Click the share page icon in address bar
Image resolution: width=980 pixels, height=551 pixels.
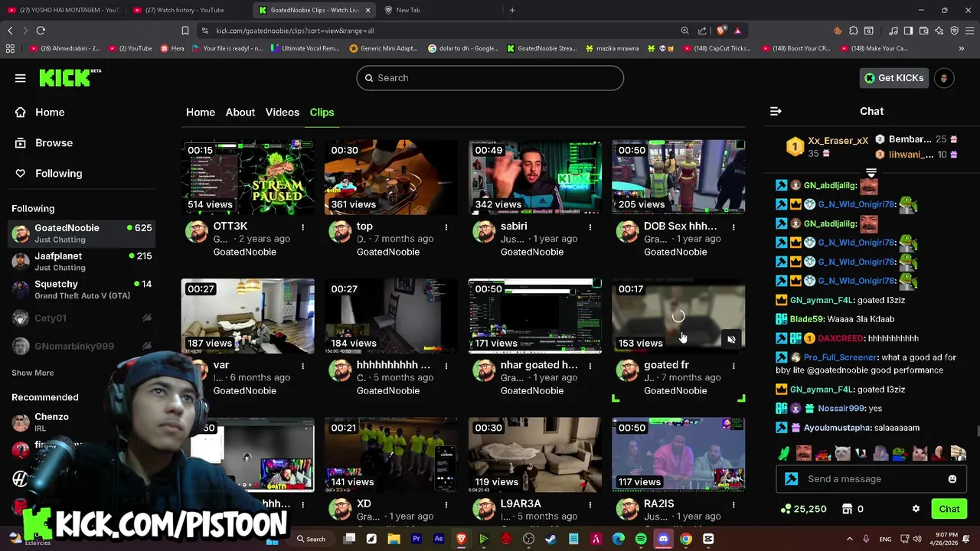[702, 31]
